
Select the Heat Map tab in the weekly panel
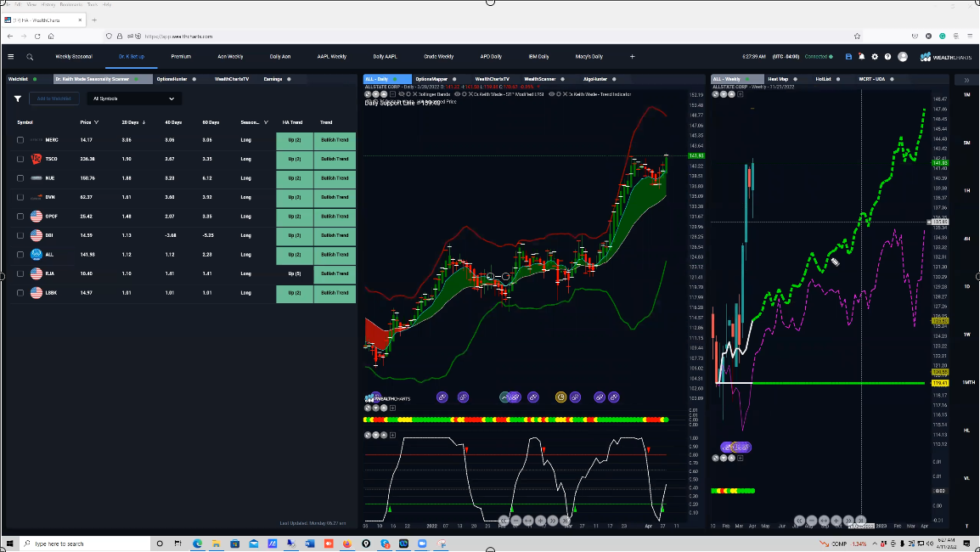[x=778, y=79]
